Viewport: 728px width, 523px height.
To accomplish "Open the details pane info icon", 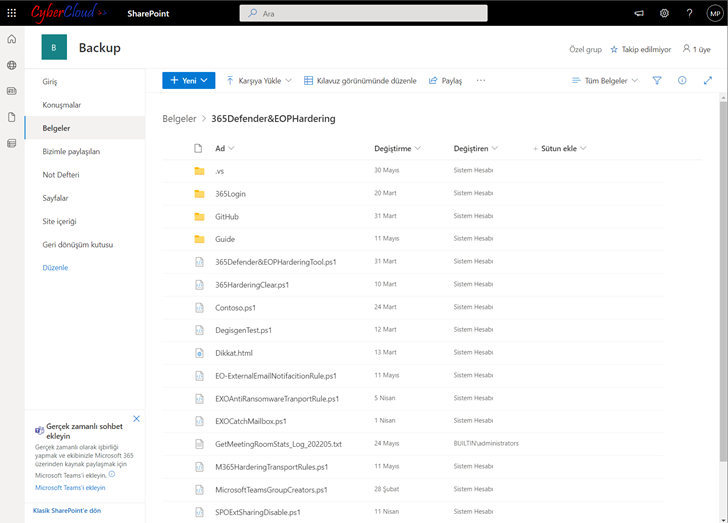I will [x=682, y=80].
